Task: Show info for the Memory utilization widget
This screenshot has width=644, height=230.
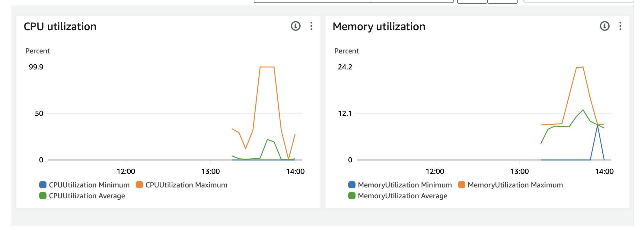Action: [604, 26]
